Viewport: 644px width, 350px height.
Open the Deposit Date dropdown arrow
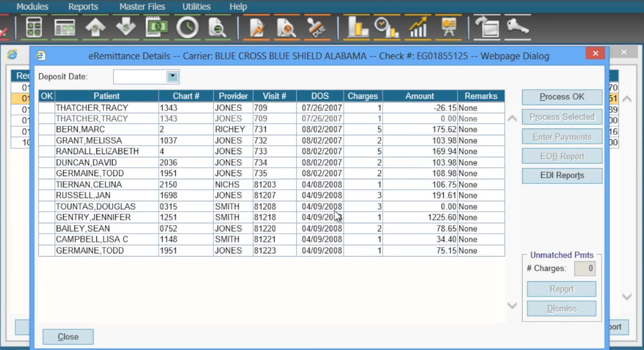pos(173,77)
